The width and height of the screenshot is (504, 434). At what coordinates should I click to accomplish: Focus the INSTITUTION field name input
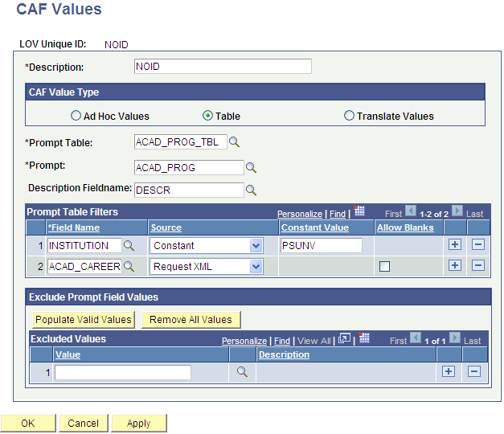(85, 246)
